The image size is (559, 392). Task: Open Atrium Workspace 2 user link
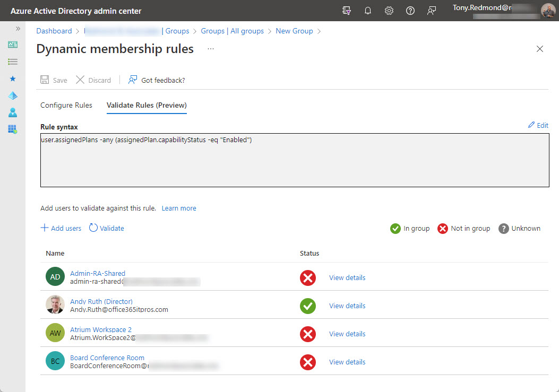101,329
